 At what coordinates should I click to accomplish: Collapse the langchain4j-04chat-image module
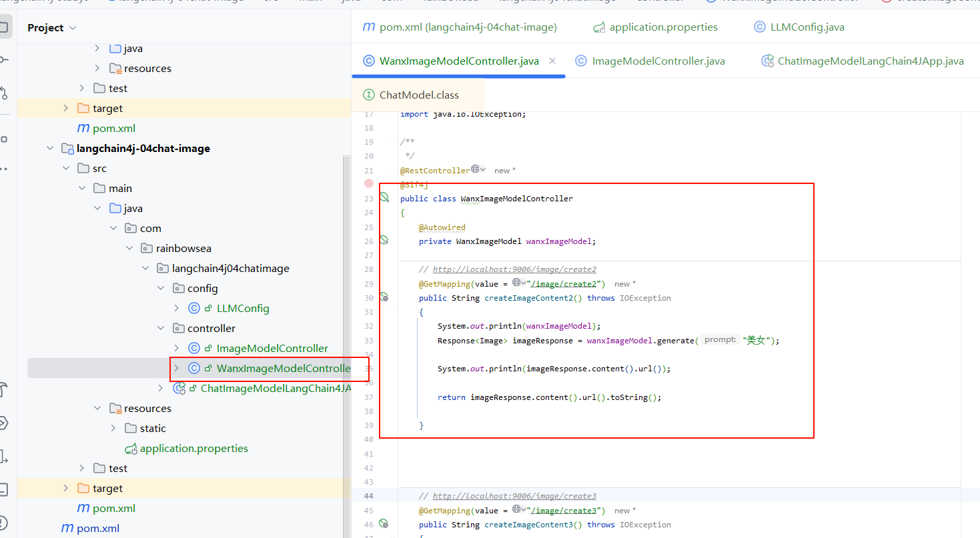coord(50,148)
